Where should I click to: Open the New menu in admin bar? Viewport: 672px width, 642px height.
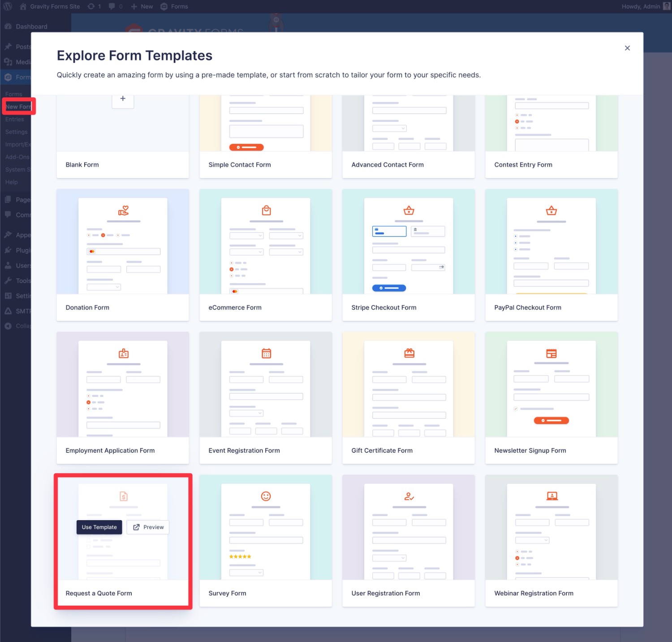(142, 6)
